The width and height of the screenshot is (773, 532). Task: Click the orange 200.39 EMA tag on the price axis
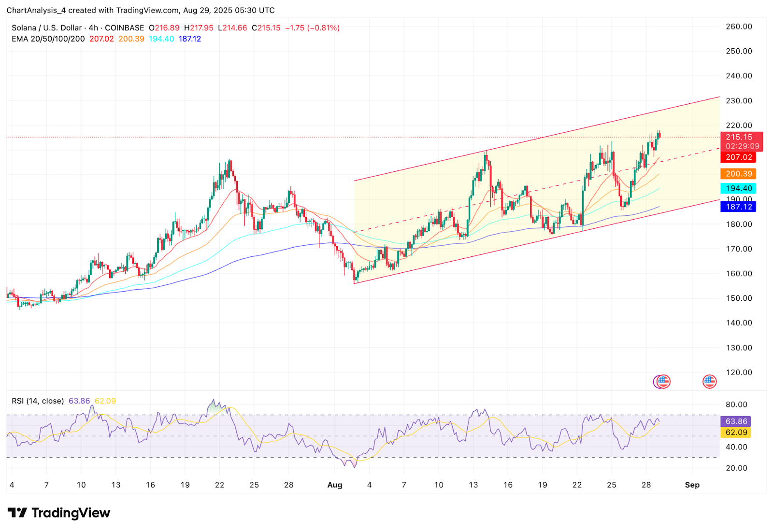pos(738,174)
